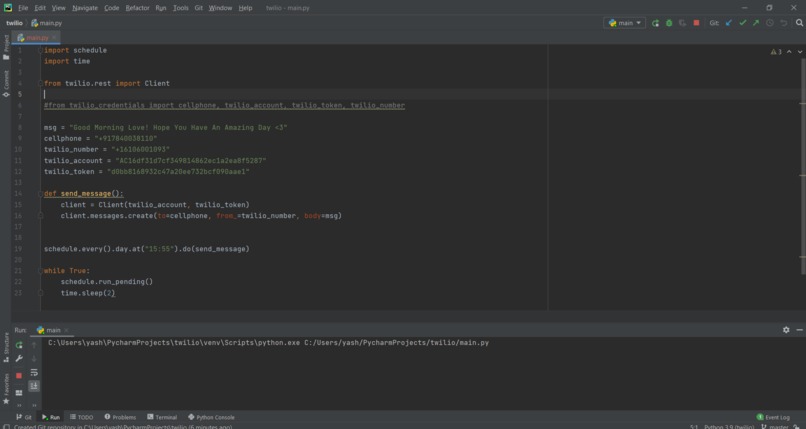This screenshot has width=806, height=429.
Task: Open the inspection warnings indicator showing 3
Action: tap(776, 52)
